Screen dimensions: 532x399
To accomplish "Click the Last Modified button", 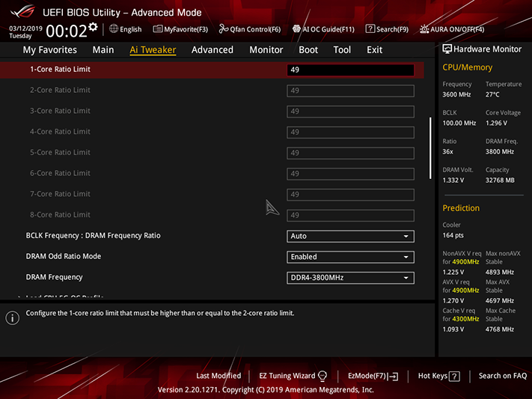I will point(218,376).
